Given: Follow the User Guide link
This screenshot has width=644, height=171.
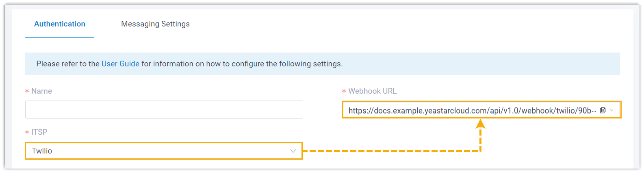Looking at the screenshot, I should tap(120, 64).
